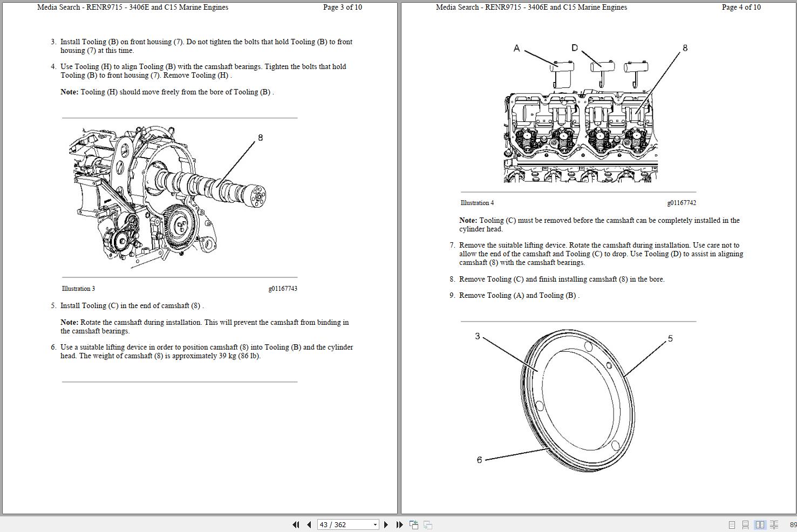797x532 pixels.
Task: Jump to the first page
Action: click(x=296, y=524)
